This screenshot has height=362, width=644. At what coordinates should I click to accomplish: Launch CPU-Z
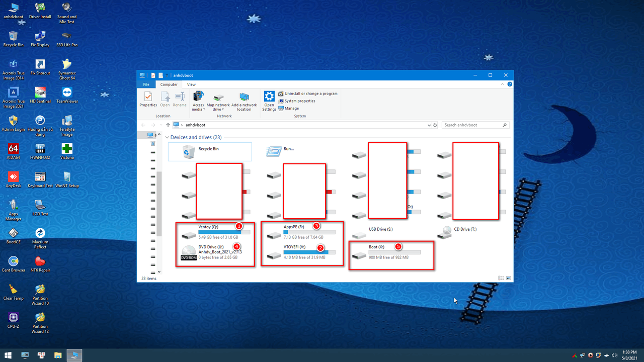[13, 321]
